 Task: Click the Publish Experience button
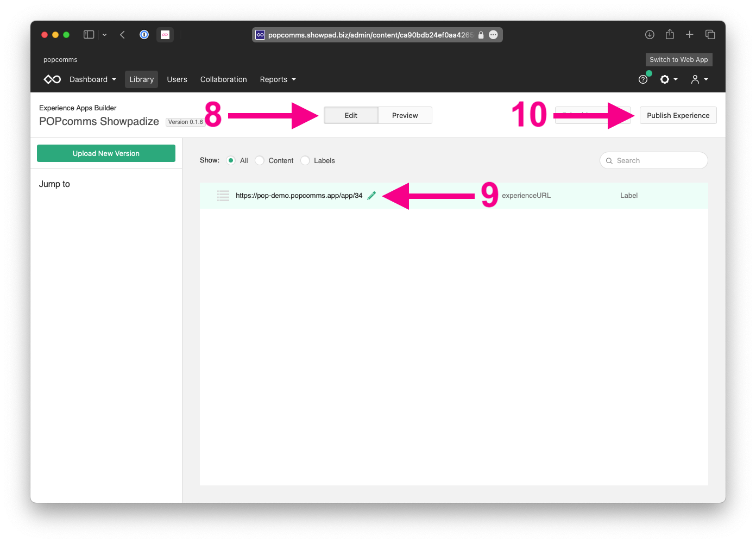[x=678, y=115]
